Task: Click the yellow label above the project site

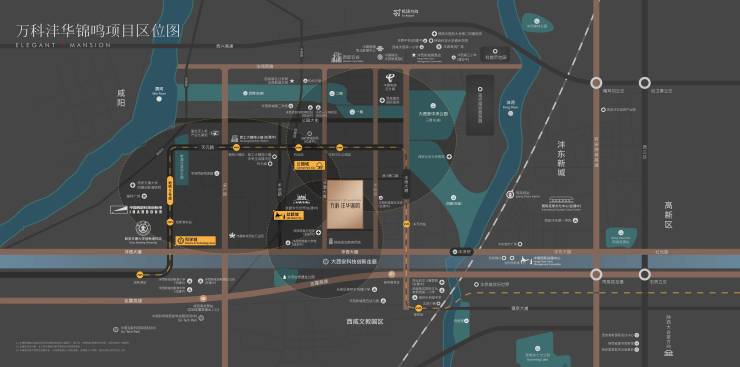Action: click(310, 165)
